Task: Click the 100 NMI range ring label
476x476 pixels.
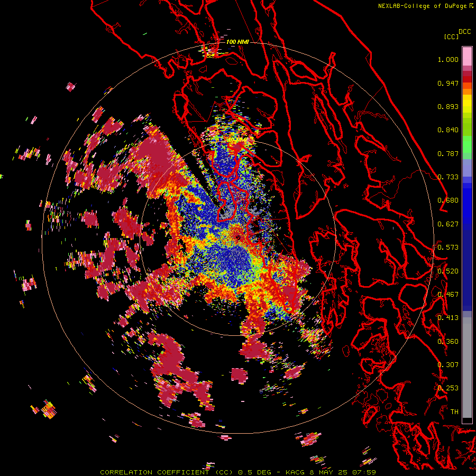Action: 237,42
